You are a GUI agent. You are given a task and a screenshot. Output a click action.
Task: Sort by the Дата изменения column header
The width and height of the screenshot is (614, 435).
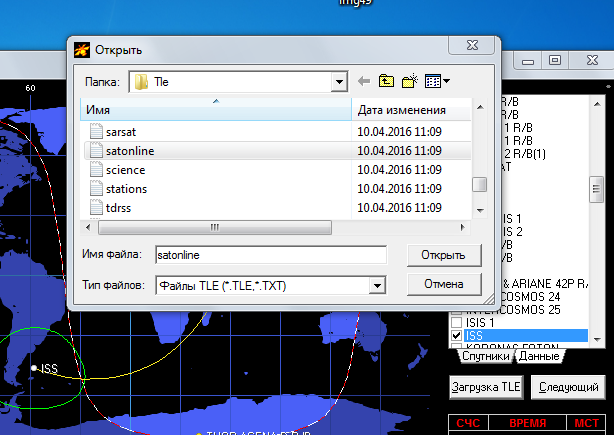(x=411, y=110)
